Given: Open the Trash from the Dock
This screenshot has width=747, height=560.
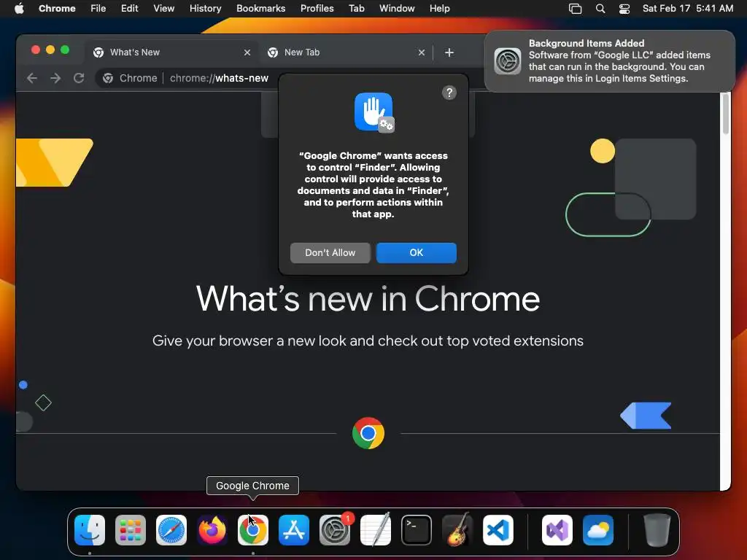Looking at the screenshot, I should coord(657,530).
